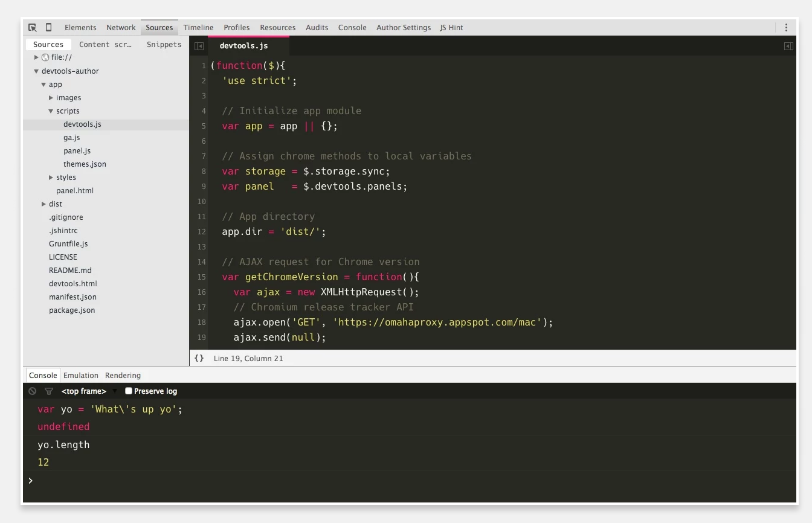Open the Timeline panel
Image resolution: width=812 pixels, height=523 pixels.
(198, 27)
